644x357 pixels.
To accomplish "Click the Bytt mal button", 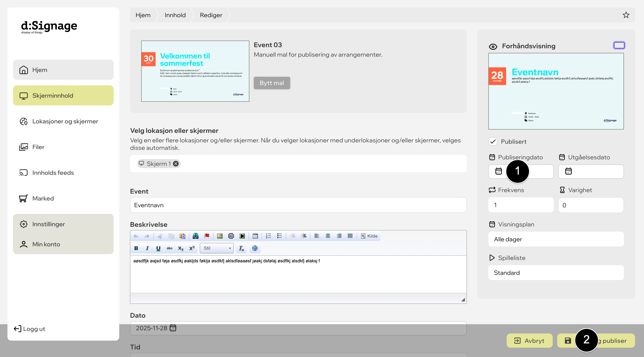I will coord(272,83).
